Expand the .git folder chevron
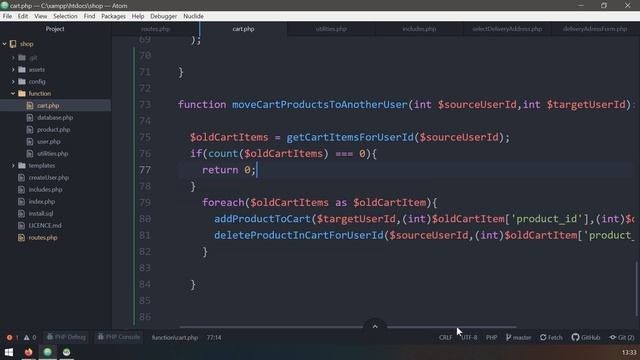This screenshot has width=640, height=360. click(x=13, y=58)
